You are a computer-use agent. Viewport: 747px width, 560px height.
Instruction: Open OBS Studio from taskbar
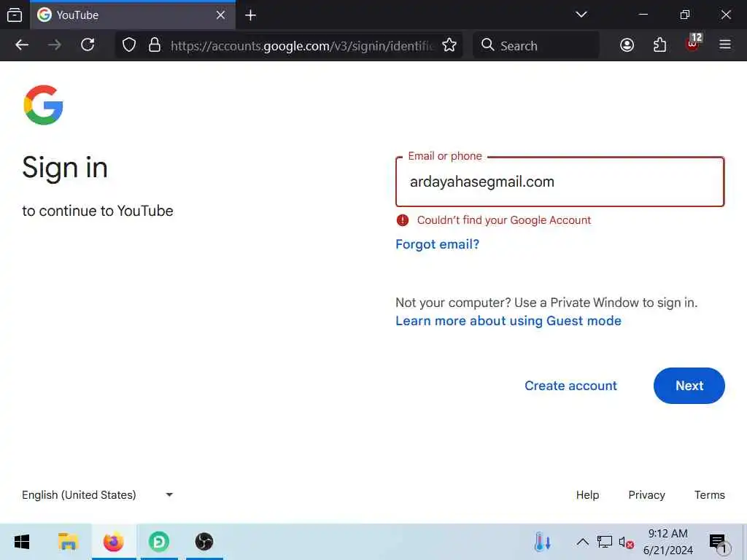[204, 542]
